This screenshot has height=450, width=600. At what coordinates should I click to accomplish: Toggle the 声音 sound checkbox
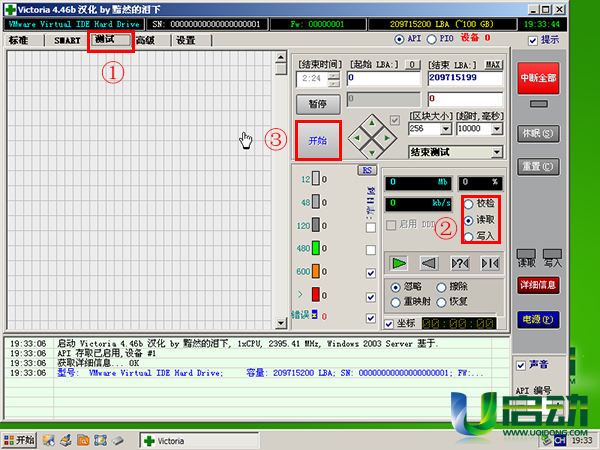coord(521,364)
